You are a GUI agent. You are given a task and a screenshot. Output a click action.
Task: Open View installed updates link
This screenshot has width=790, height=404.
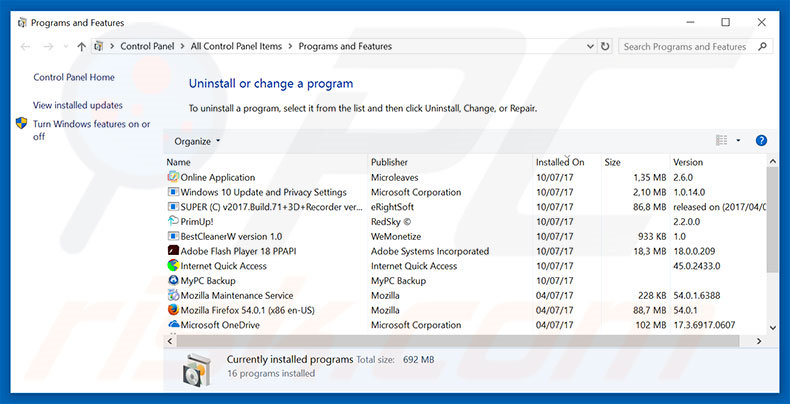(x=78, y=105)
